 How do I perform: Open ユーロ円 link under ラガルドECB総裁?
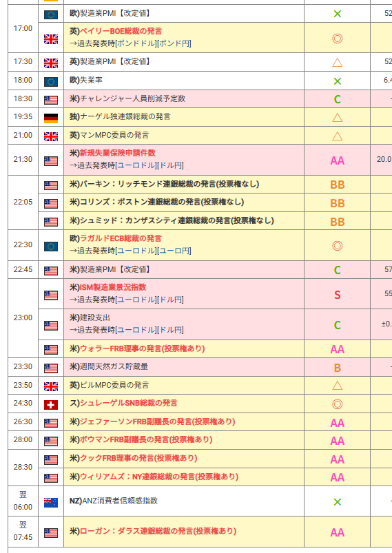pos(174,251)
